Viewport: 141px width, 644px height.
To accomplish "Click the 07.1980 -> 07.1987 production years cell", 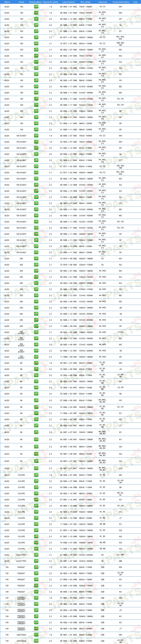I will [68, 555].
